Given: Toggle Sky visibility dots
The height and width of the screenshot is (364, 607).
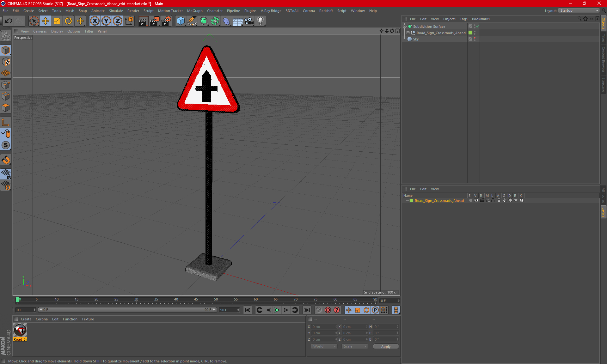Looking at the screenshot, I should click(475, 39).
